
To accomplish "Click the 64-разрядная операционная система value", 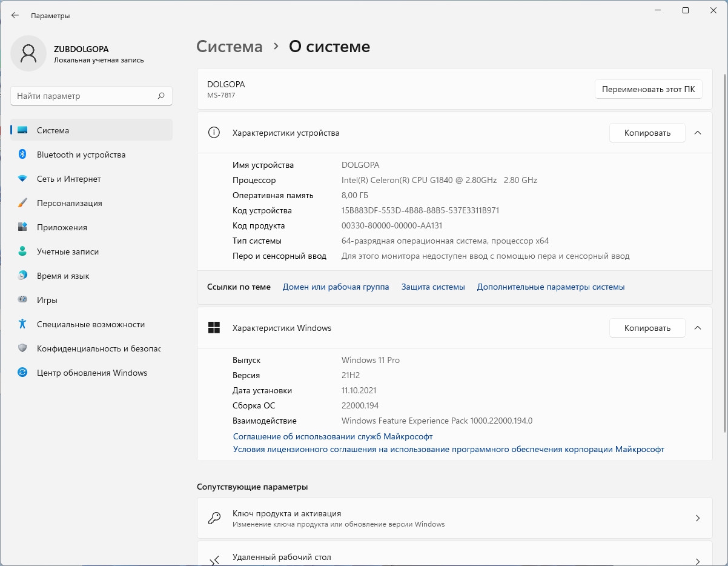I will tap(445, 241).
